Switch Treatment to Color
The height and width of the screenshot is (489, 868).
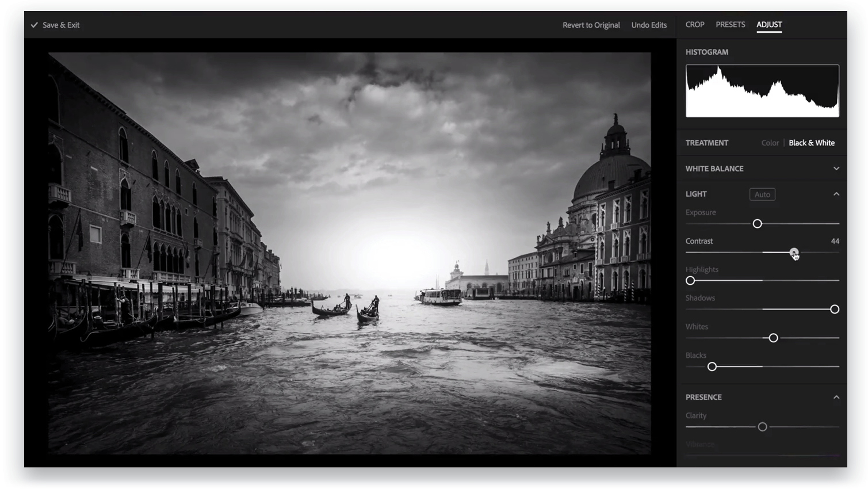(x=770, y=143)
